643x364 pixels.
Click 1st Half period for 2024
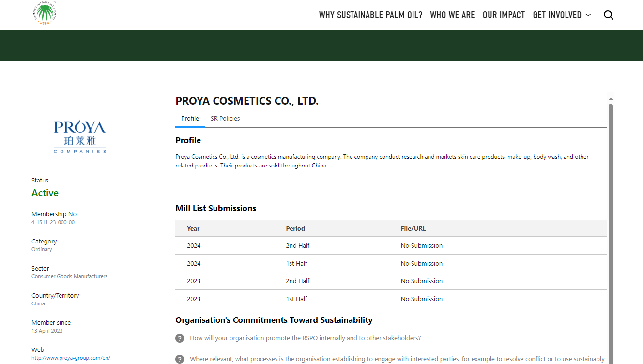click(x=296, y=264)
